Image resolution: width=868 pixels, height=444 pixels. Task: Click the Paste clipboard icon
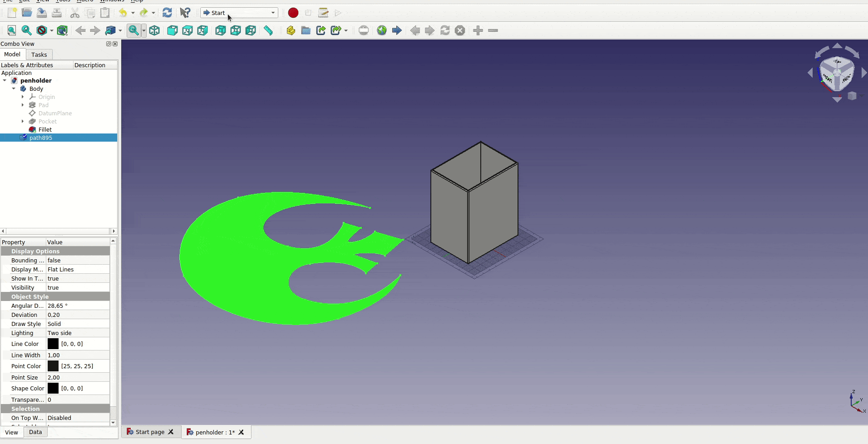[x=105, y=13]
